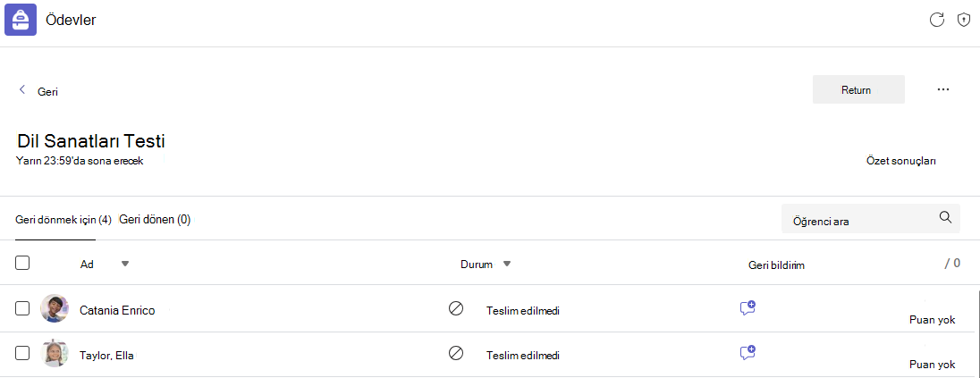Sort by name using Ad arrow
The image size is (980, 378).
(x=125, y=265)
